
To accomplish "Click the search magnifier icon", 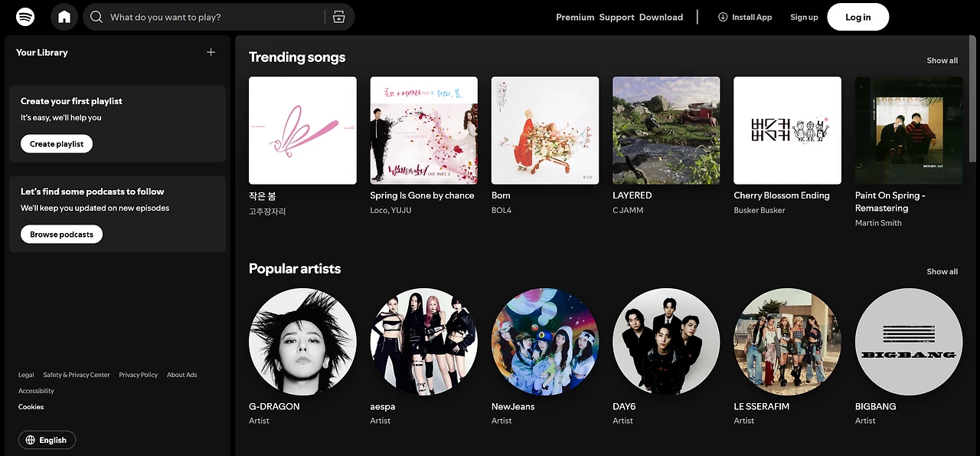I will tap(96, 17).
